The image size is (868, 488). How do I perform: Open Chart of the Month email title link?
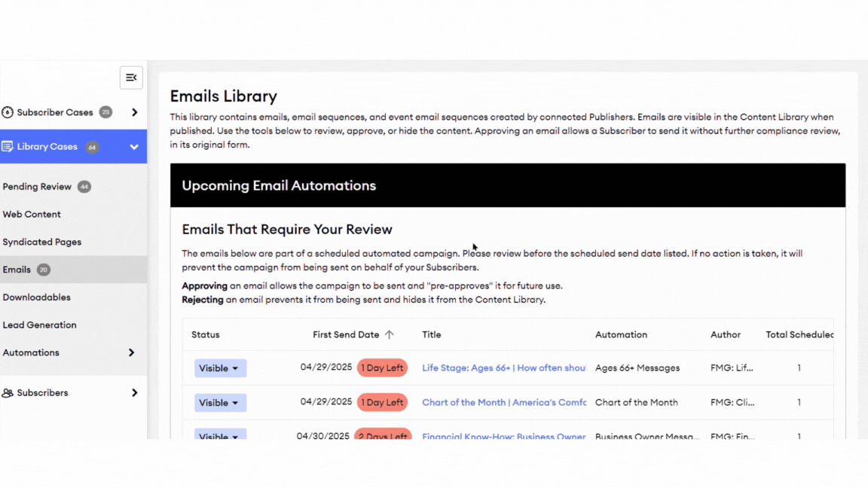[503, 403]
